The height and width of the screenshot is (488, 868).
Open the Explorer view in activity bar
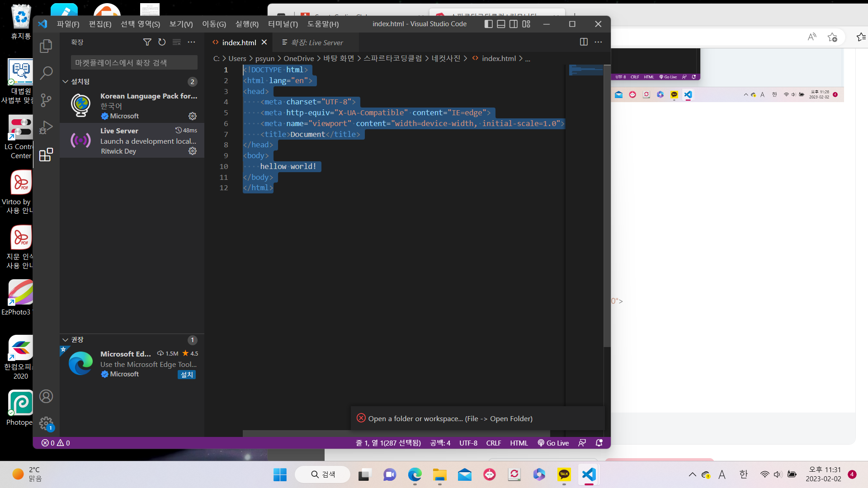click(46, 46)
